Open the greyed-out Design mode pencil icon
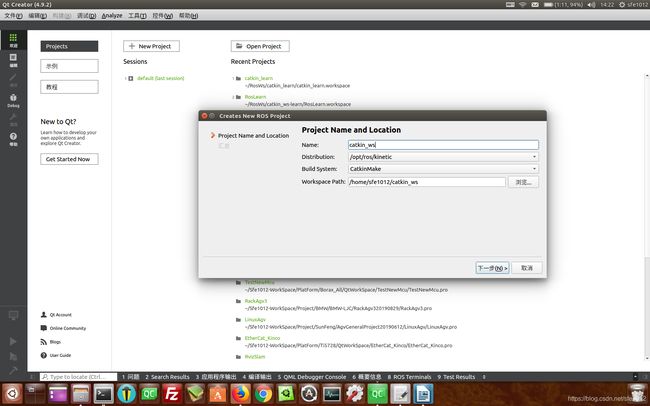Screen dimensions: 650x406 13,80
